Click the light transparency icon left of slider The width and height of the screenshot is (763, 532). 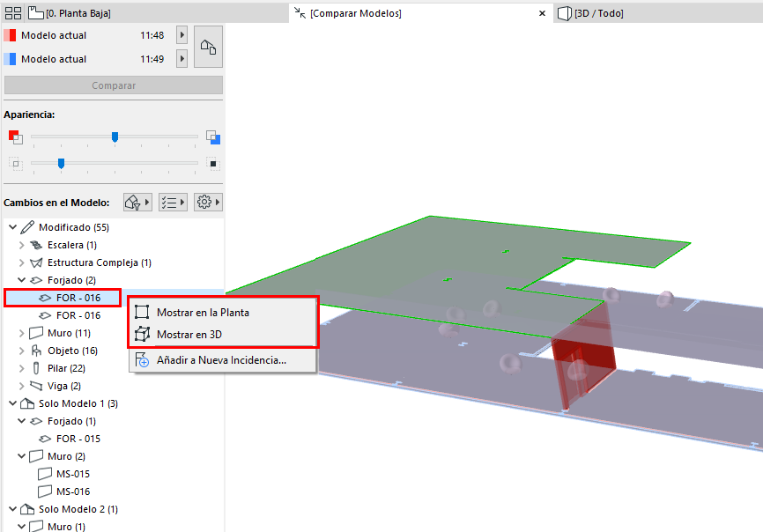point(16,164)
